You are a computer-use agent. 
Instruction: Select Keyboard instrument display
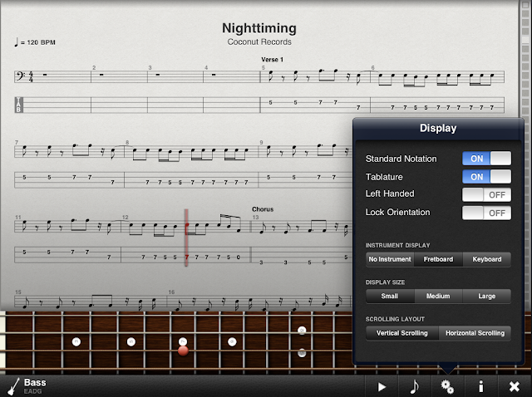[x=487, y=259]
